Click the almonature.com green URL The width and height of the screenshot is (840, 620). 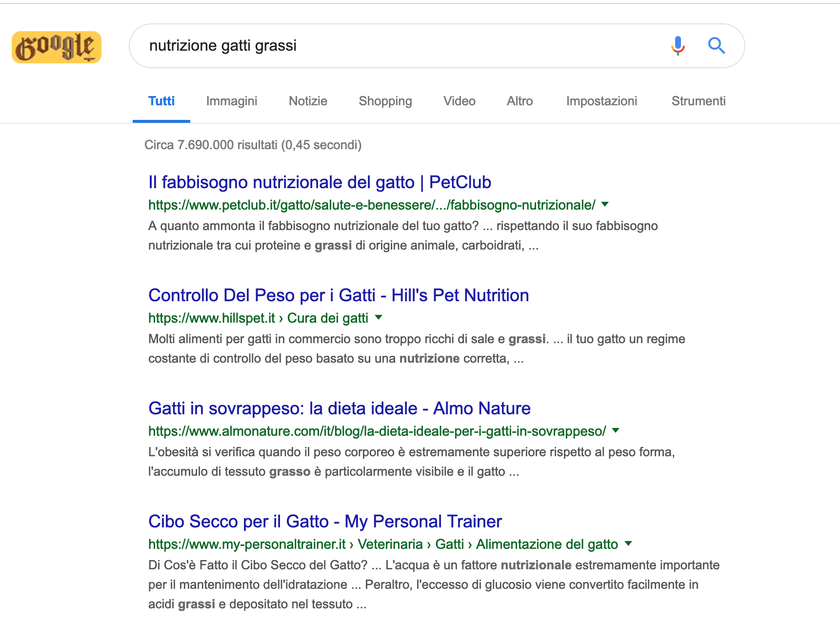pyautogui.click(x=377, y=431)
